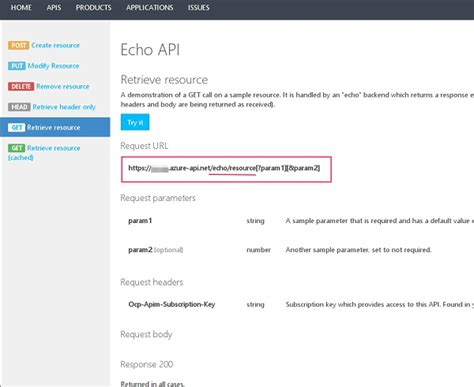Screen dimensions: 474x387
Task: Click the Ocp-Apim-Subscription-Key header name
Action: tap(172, 304)
